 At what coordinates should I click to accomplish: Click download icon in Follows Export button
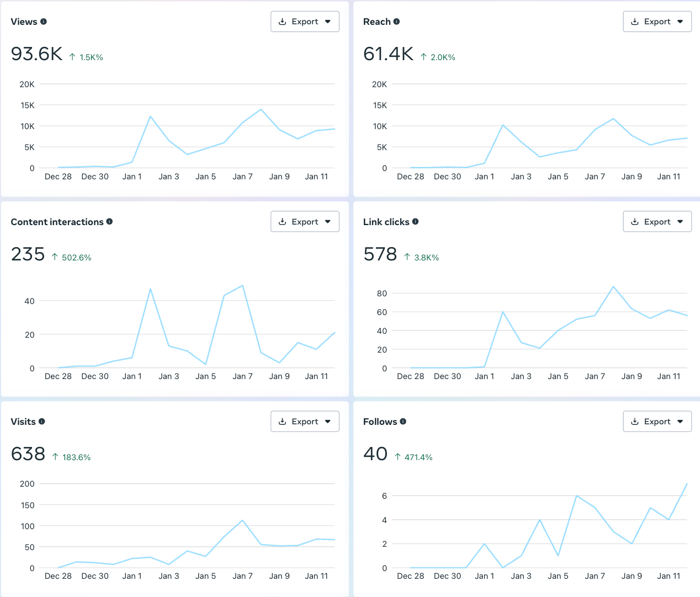(635, 422)
